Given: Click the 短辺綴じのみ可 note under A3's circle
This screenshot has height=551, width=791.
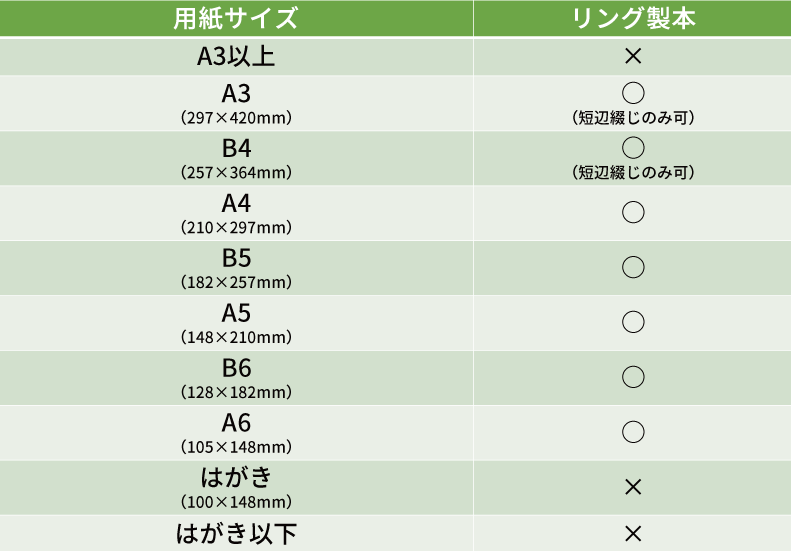Looking at the screenshot, I should point(633,118).
